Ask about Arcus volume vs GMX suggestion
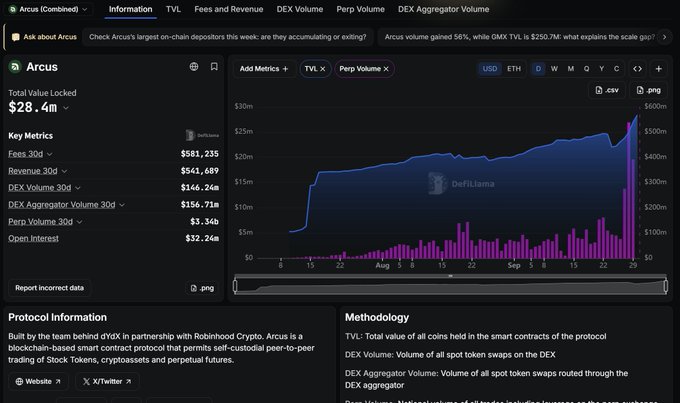 pyautogui.click(x=520, y=37)
